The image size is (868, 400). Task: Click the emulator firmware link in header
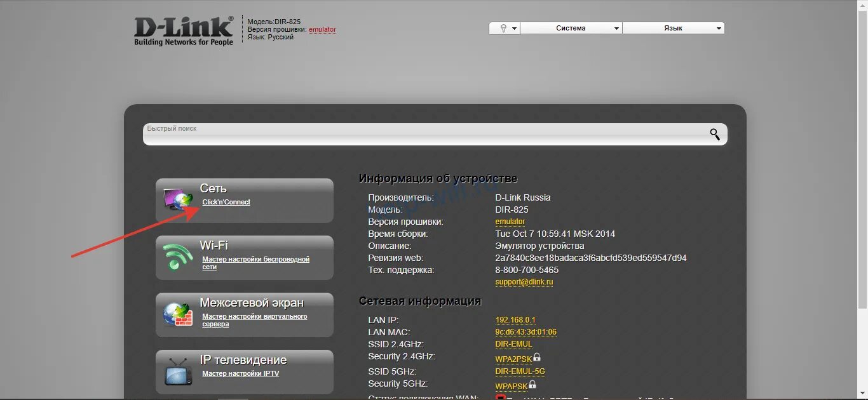click(322, 30)
